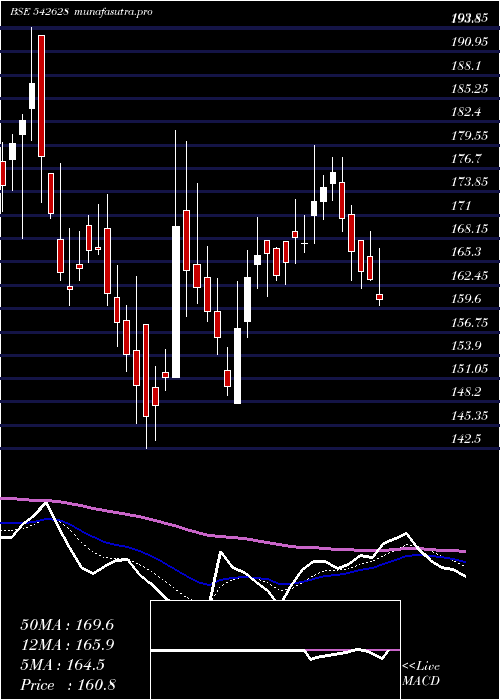The width and height of the screenshot is (500, 700).
Task: Select the 193.85 price level label
Action: click(x=471, y=19)
